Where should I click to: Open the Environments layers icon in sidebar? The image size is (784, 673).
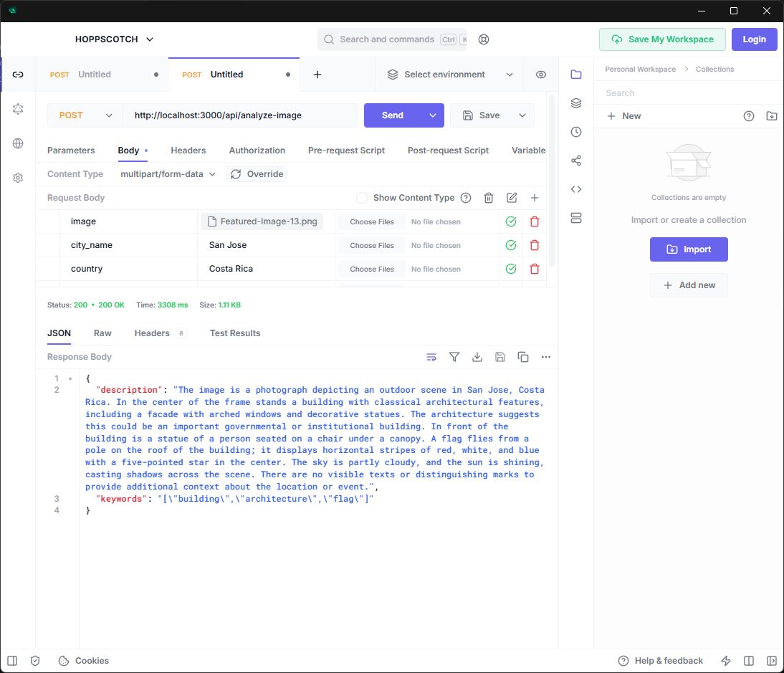click(576, 103)
